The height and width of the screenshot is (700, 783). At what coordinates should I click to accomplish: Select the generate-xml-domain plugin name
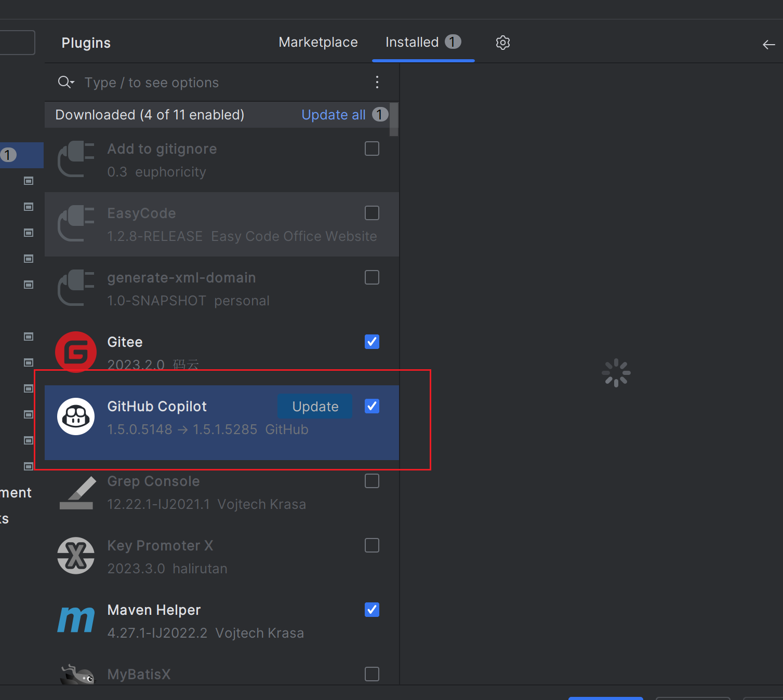click(x=181, y=278)
